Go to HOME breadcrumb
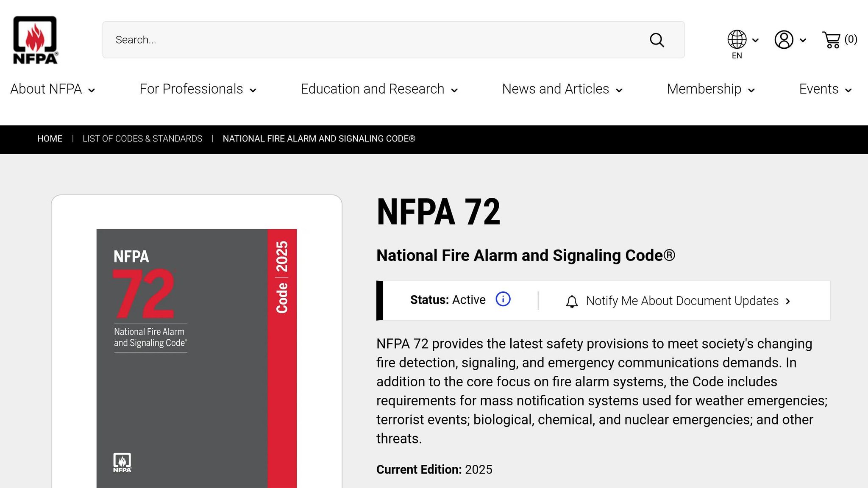This screenshot has height=488, width=868. (50, 139)
